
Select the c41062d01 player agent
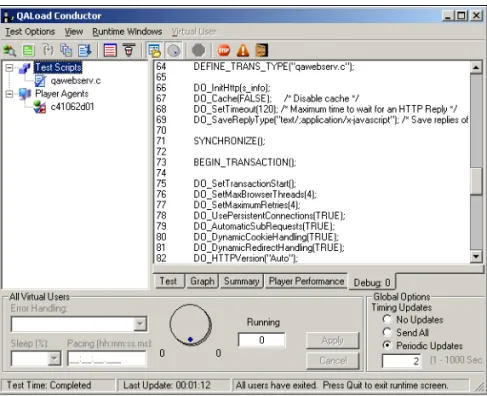pos(72,107)
